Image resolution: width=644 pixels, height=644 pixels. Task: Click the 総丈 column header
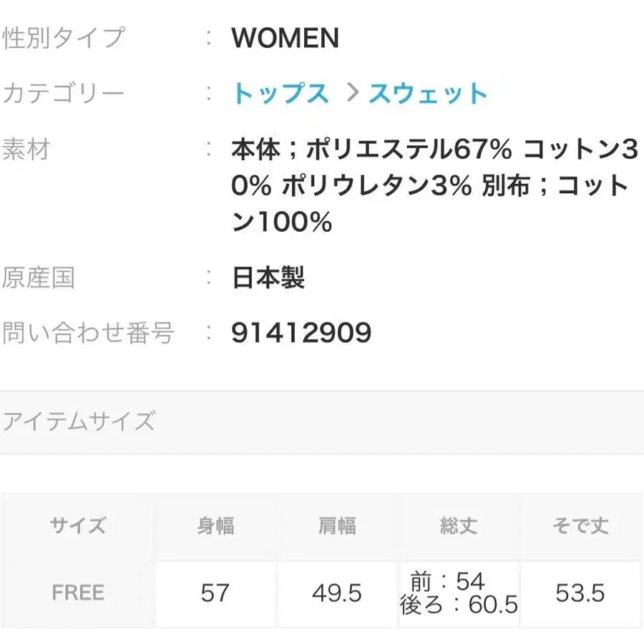459,527
